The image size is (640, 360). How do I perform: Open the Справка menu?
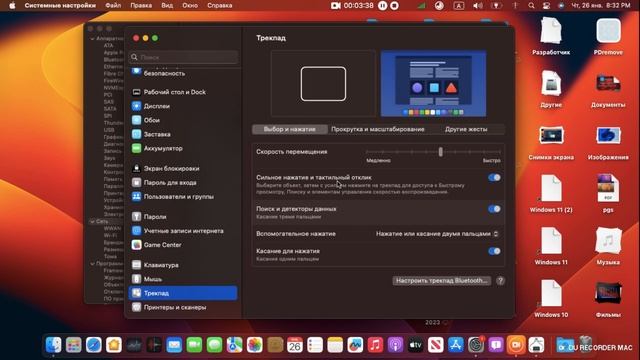tap(220, 6)
